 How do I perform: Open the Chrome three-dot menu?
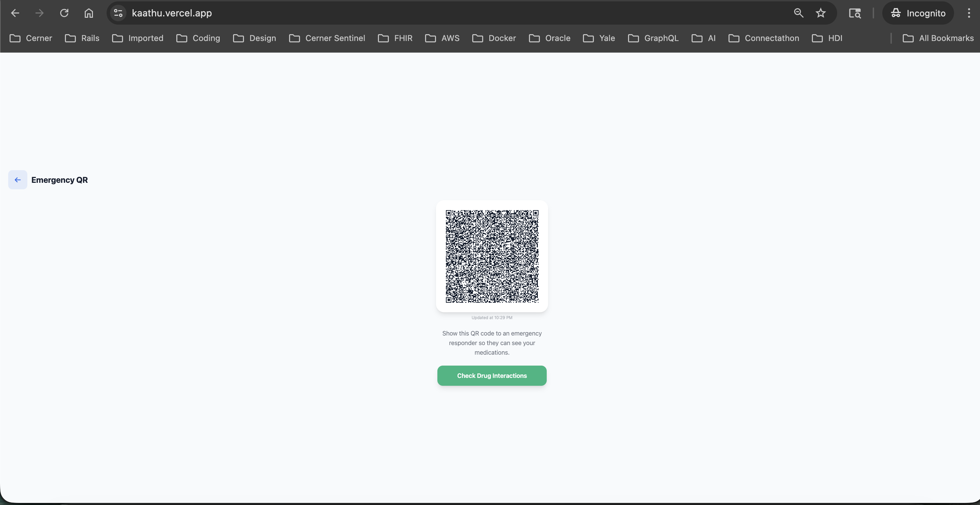click(x=969, y=13)
